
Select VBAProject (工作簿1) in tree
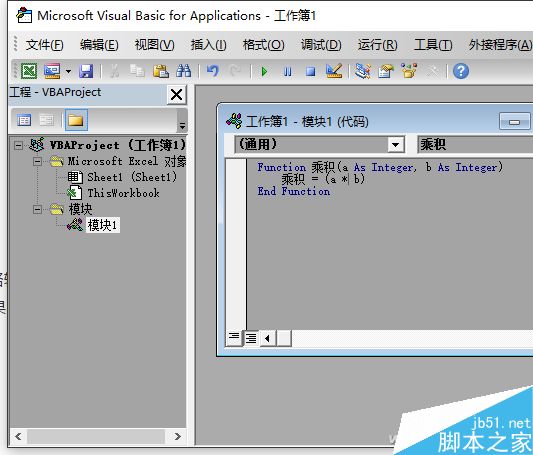pyautogui.click(x=118, y=145)
